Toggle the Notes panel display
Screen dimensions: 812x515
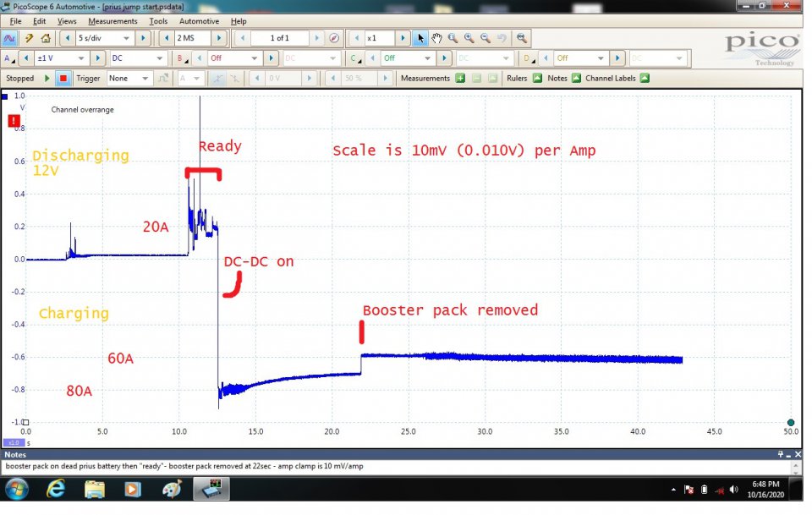tap(576, 79)
